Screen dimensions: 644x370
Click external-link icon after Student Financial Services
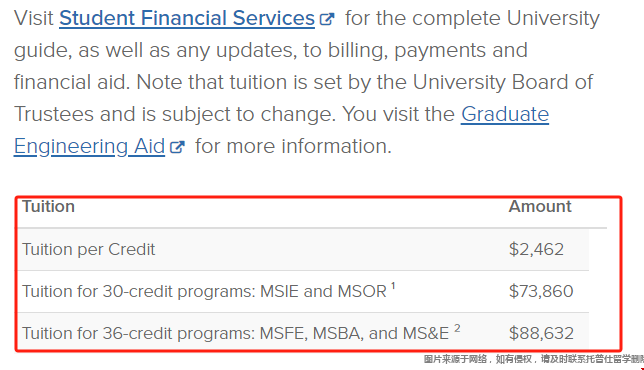pos(327,19)
